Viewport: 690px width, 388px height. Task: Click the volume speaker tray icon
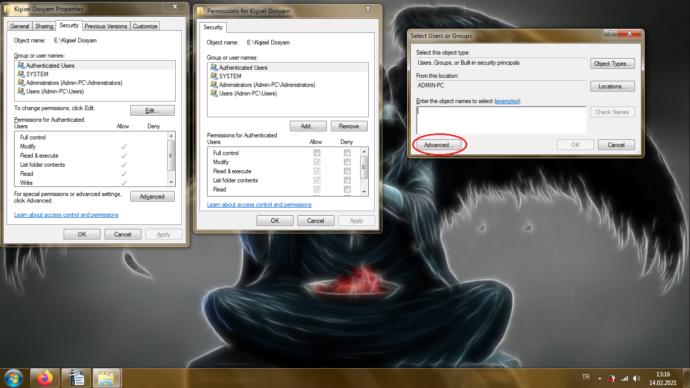click(x=636, y=378)
